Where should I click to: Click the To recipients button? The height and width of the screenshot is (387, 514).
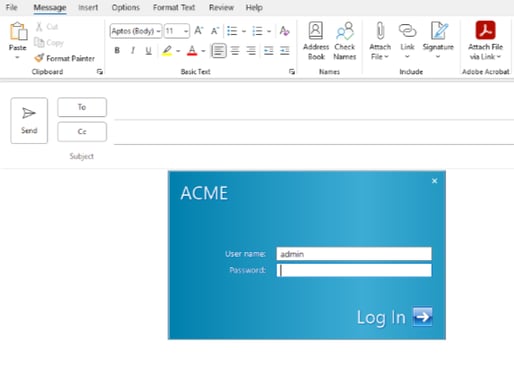(x=82, y=107)
